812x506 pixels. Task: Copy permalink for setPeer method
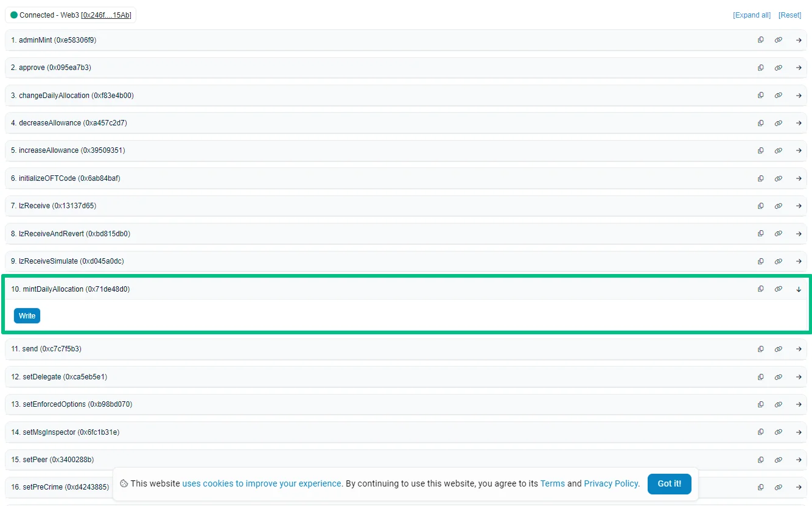click(x=778, y=460)
